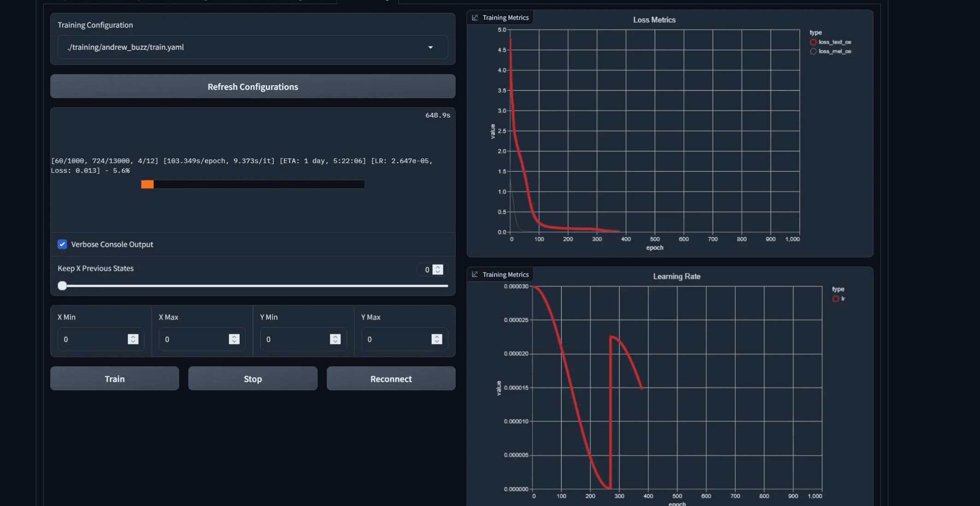The image size is (980, 506).
Task: Uncheck Verbose Console Output checkbox
Action: coord(62,244)
